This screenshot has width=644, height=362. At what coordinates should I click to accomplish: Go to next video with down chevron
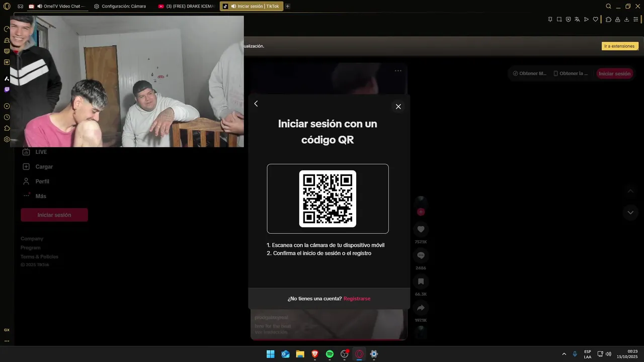tap(630, 213)
